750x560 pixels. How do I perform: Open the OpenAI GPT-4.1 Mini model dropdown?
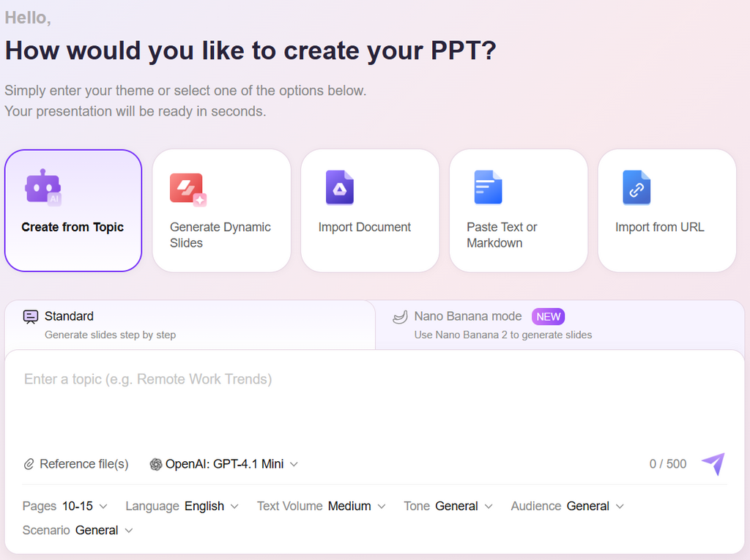coord(224,464)
